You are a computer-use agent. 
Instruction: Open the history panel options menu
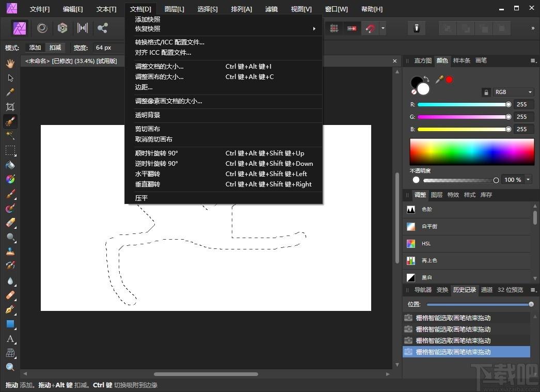click(x=533, y=290)
